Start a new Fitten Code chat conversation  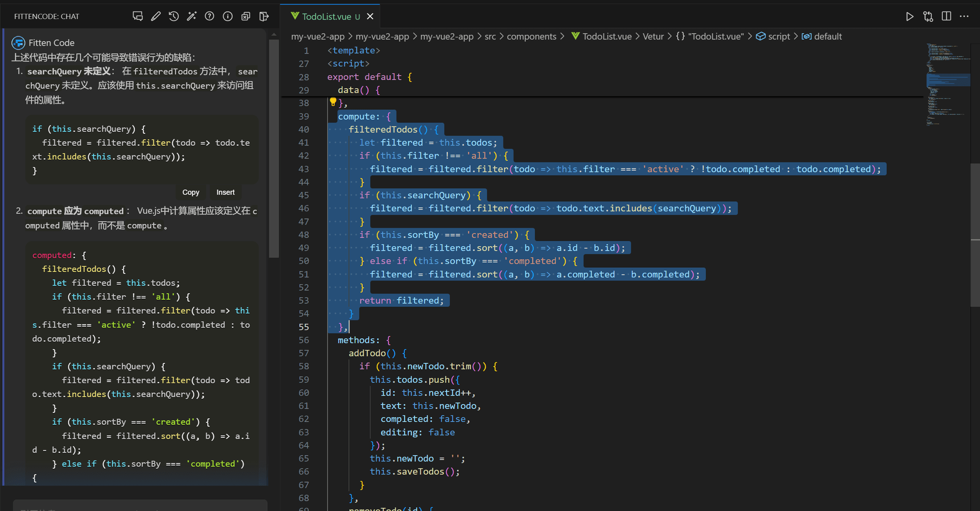pos(138,16)
